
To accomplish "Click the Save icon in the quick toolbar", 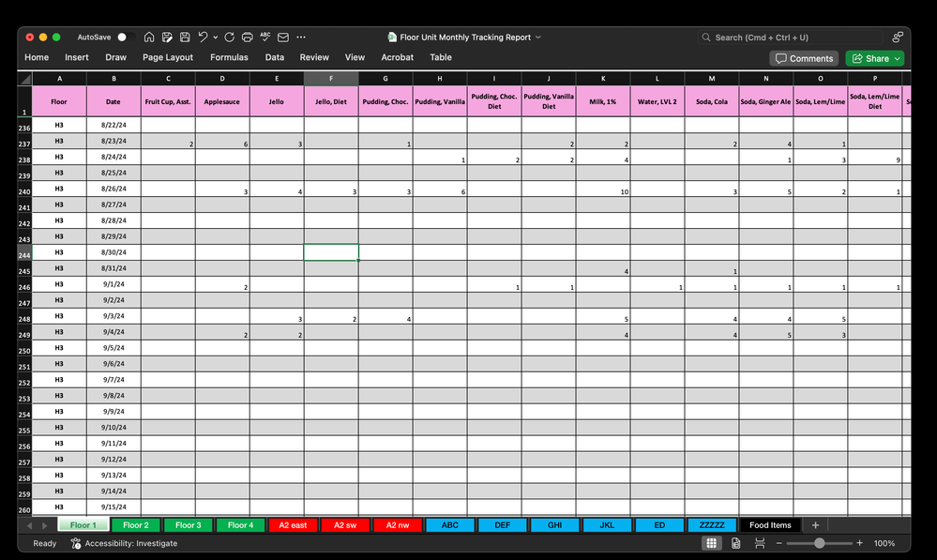I will [184, 37].
